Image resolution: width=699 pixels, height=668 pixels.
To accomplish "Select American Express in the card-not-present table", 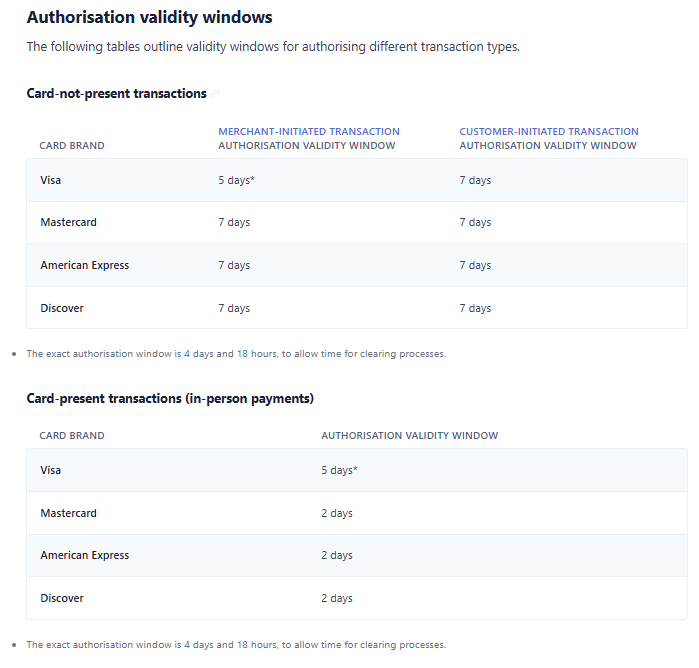I will click(84, 265).
